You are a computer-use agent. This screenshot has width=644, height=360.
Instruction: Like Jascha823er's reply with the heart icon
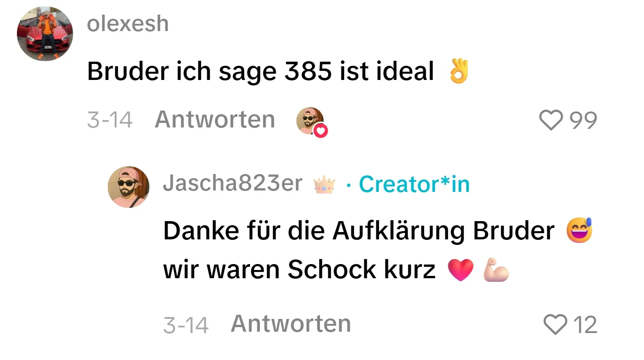tap(555, 325)
